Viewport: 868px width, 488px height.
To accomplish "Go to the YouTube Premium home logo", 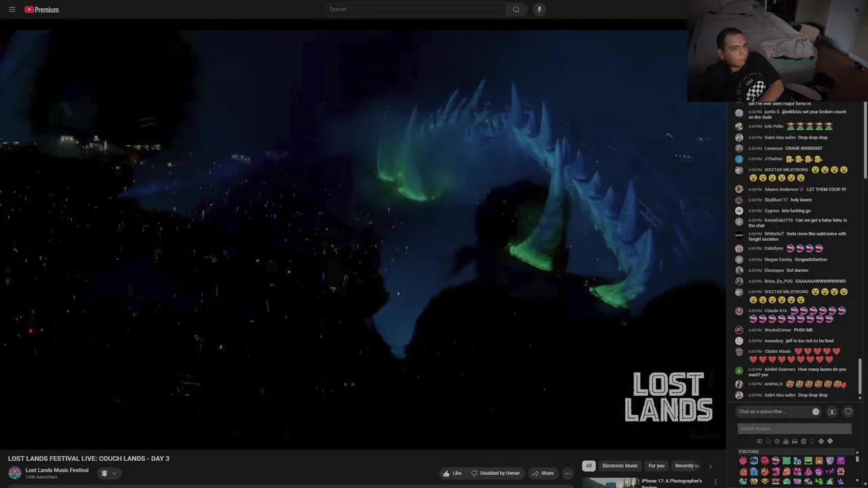I will tap(41, 9).
